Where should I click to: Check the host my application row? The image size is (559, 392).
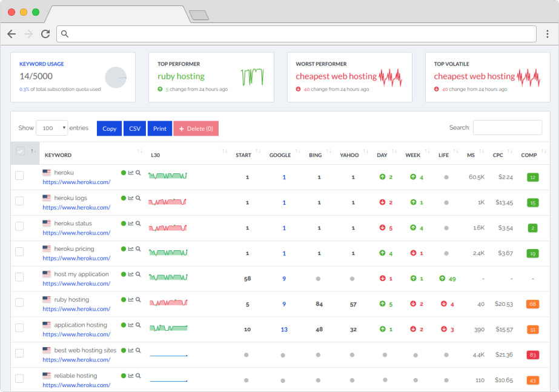pyautogui.click(x=19, y=277)
